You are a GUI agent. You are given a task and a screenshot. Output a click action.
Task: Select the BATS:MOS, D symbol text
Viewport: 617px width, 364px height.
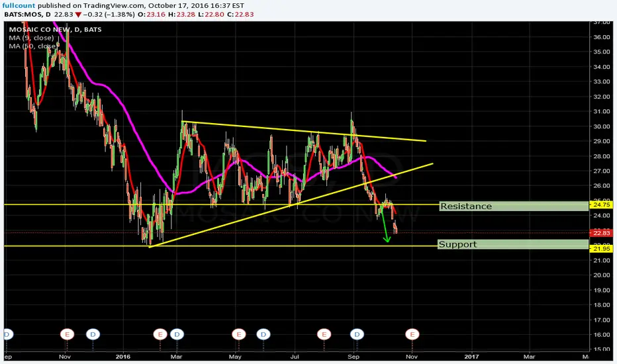(x=28, y=15)
